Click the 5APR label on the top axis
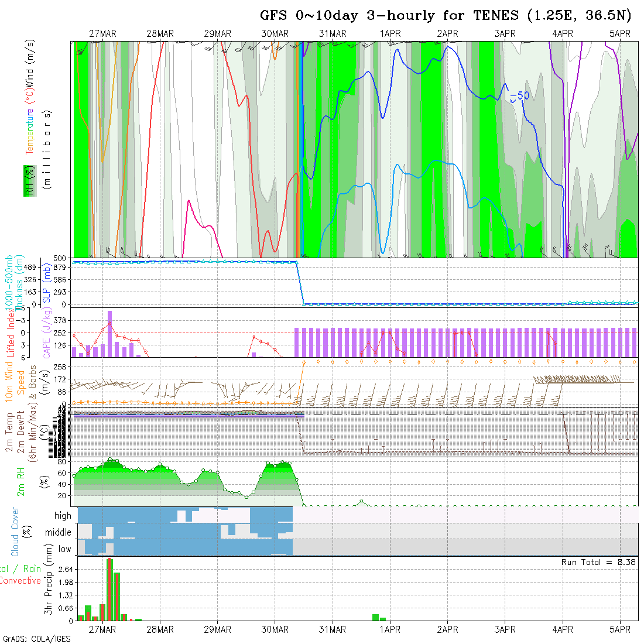 (620, 34)
